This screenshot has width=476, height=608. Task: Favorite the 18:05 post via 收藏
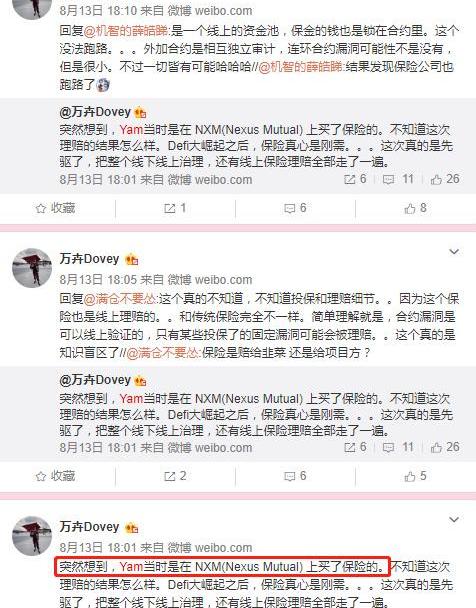coord(55,476)
